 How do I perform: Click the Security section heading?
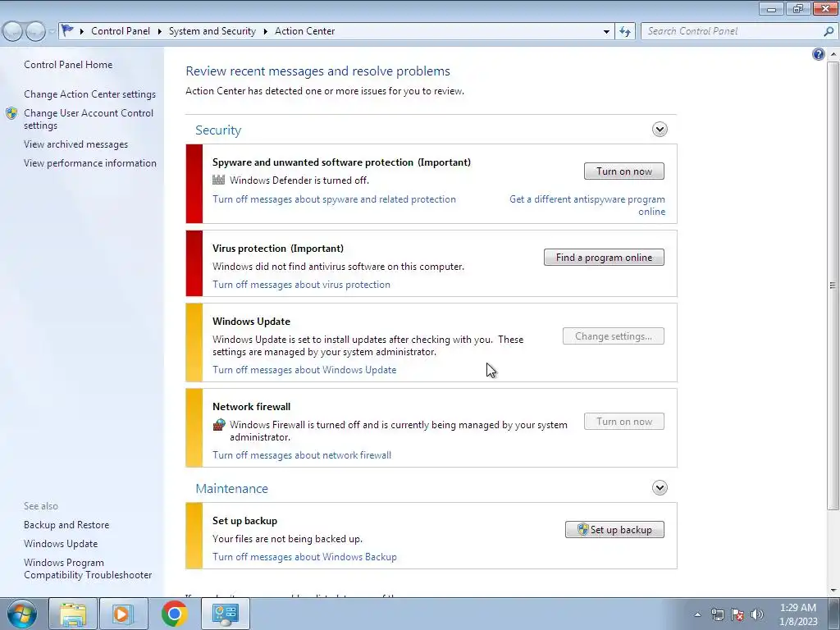click(x=218, y=130)
